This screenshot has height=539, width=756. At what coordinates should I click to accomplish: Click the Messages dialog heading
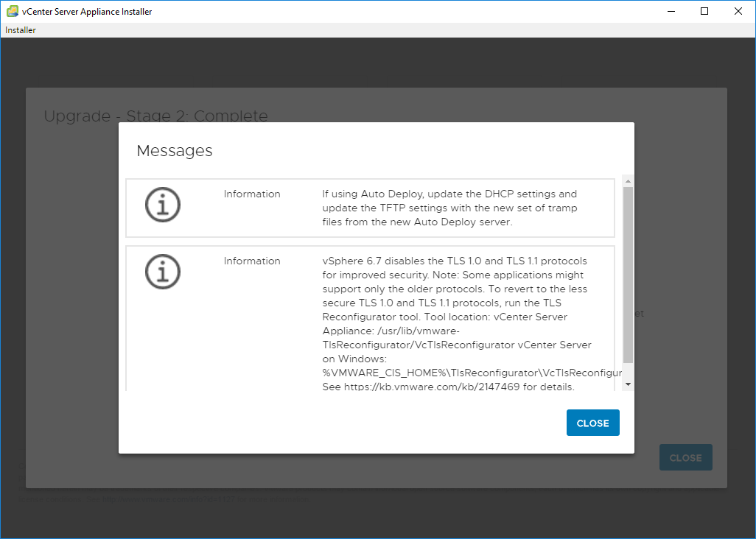click(x=174, y=150)
